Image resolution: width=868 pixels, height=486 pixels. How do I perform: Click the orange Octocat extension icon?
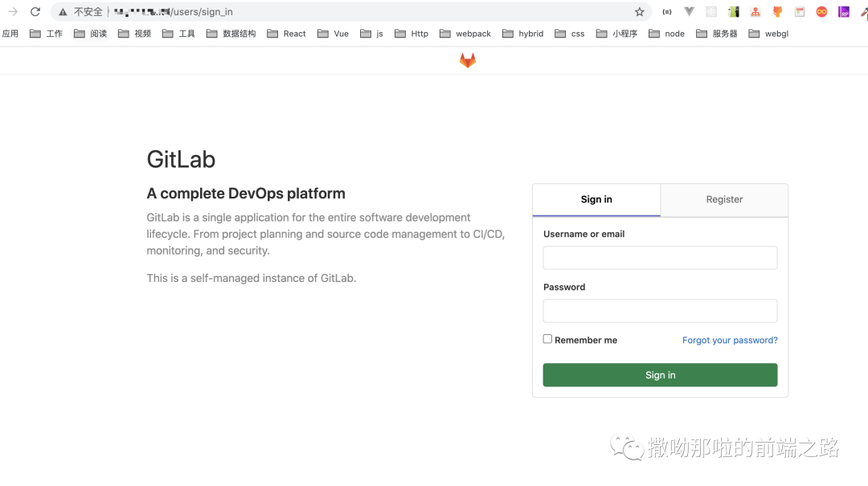click(777, 12)
